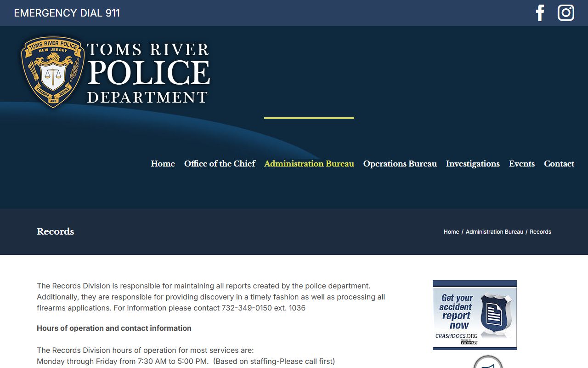Image resolution: width=588 pixels, height=368 pixels.
Task: Click the Toms River Police badge logo
Action: tap(53, 72)
